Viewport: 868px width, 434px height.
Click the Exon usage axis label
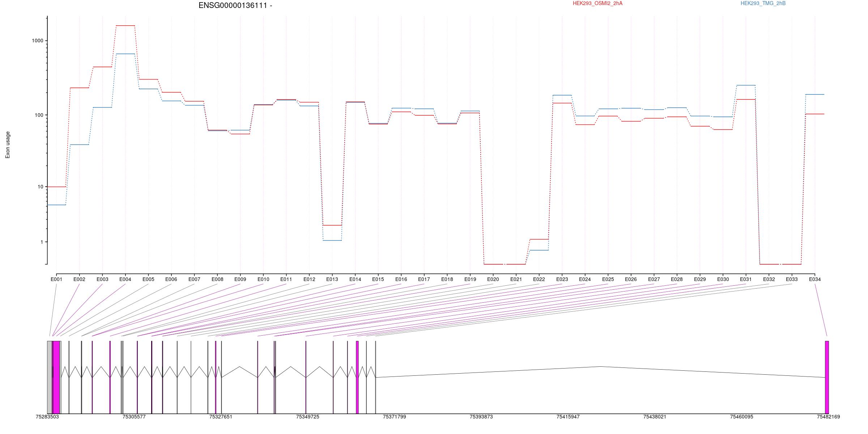(8, 145)
